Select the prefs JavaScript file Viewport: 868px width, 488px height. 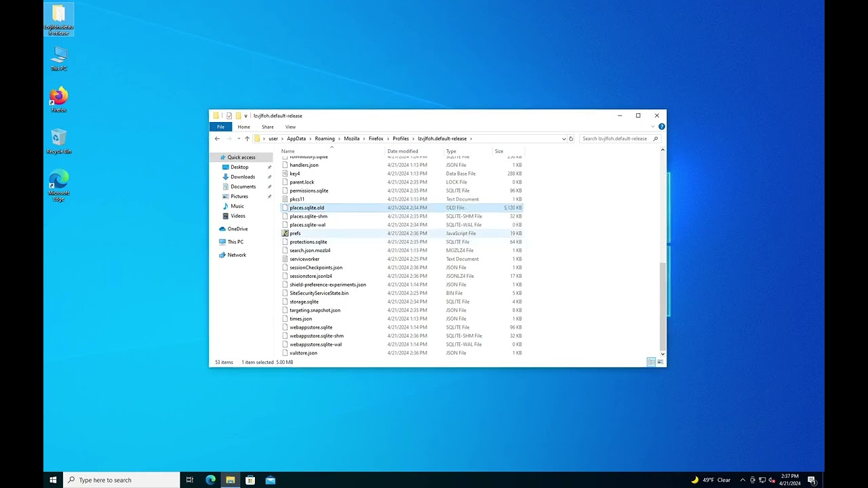pyautogui.click(x=401, y=233)
